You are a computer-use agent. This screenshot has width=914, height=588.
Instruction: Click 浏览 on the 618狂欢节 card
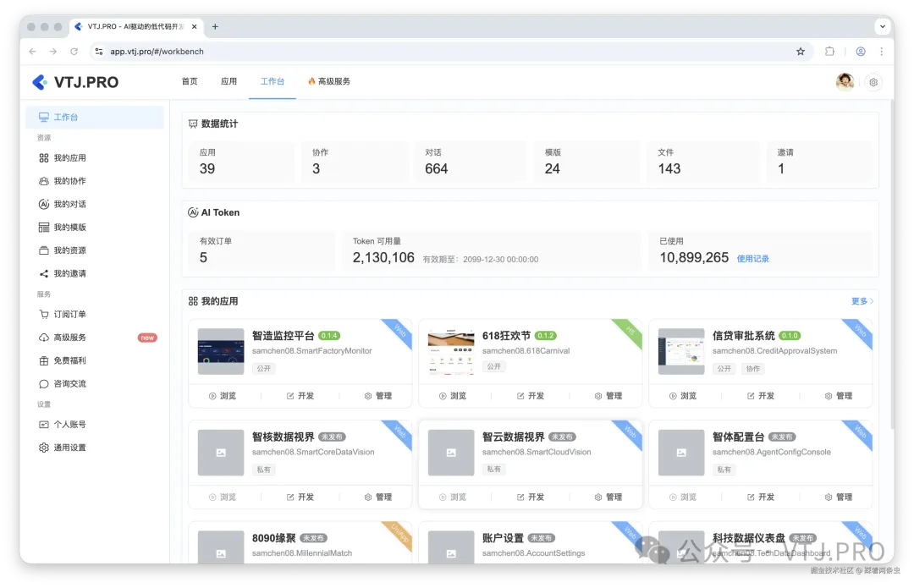(x=454, y=395)
